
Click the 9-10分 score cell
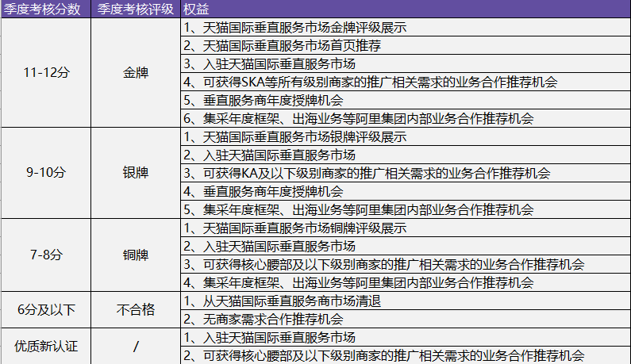pos(46,173)
